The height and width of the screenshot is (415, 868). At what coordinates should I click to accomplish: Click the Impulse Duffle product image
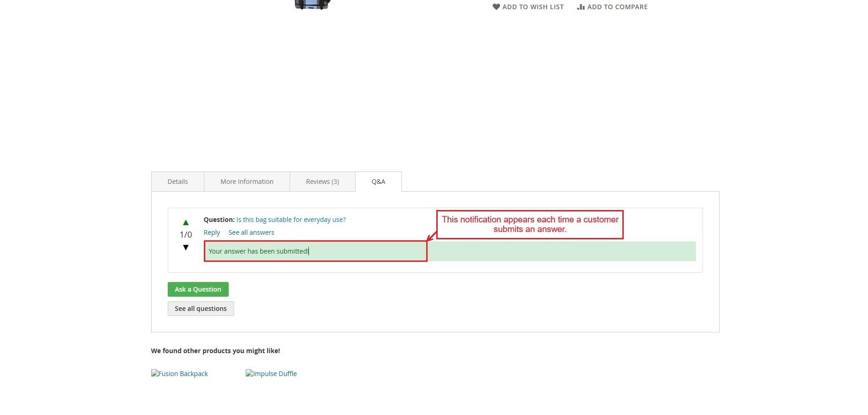(x=271, y=374)
